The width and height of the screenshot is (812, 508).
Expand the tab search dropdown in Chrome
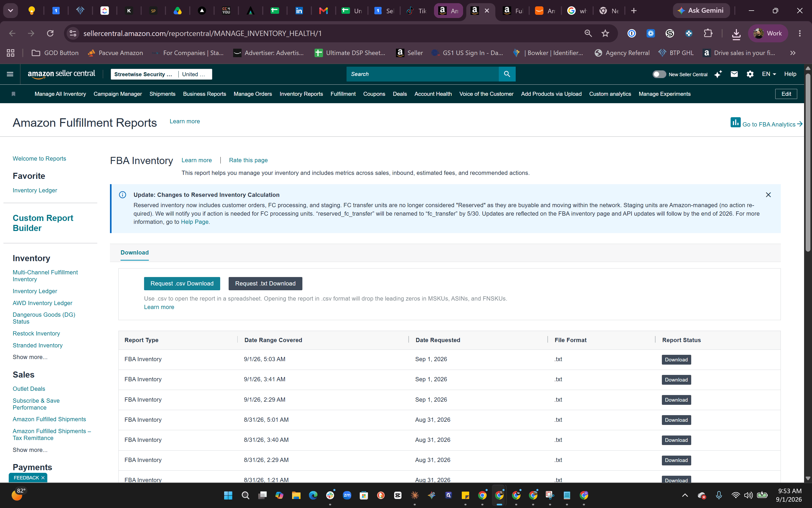pos(10,11)
